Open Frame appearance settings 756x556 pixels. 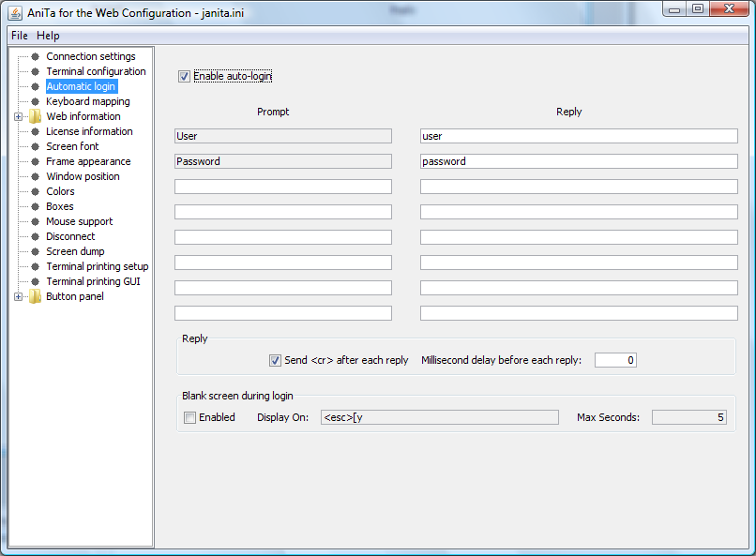click(x=88, y=161)
